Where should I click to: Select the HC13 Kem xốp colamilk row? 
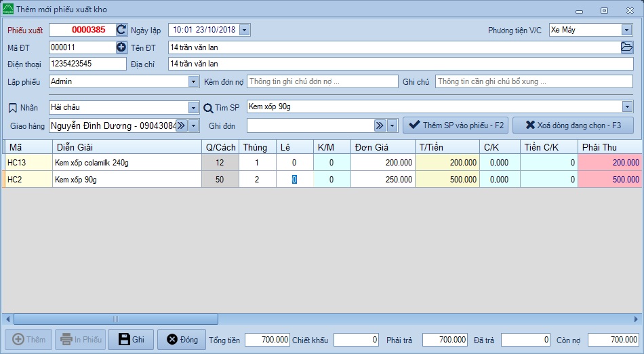pyautogui.click(x=127, y=163)
